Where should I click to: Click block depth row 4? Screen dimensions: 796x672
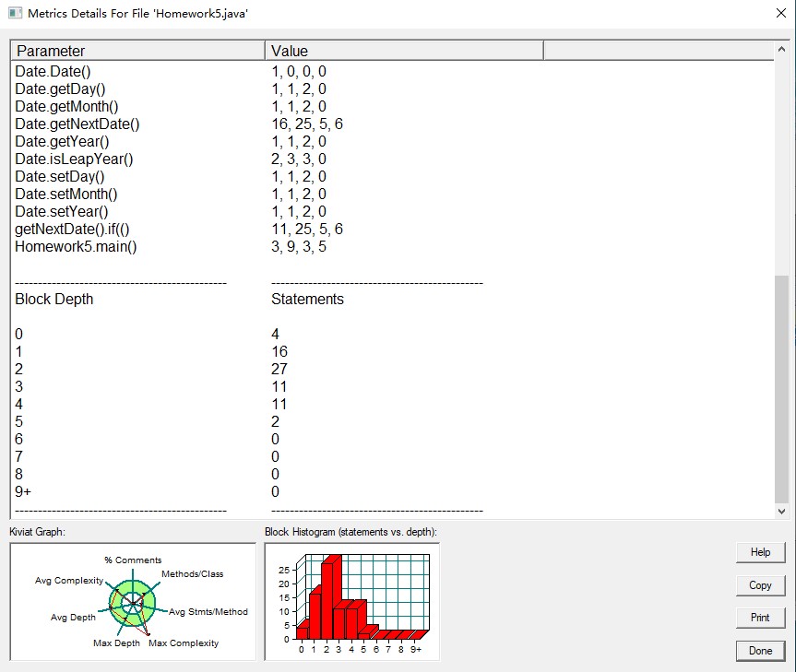pyautogui.click(x=18, y=405)
